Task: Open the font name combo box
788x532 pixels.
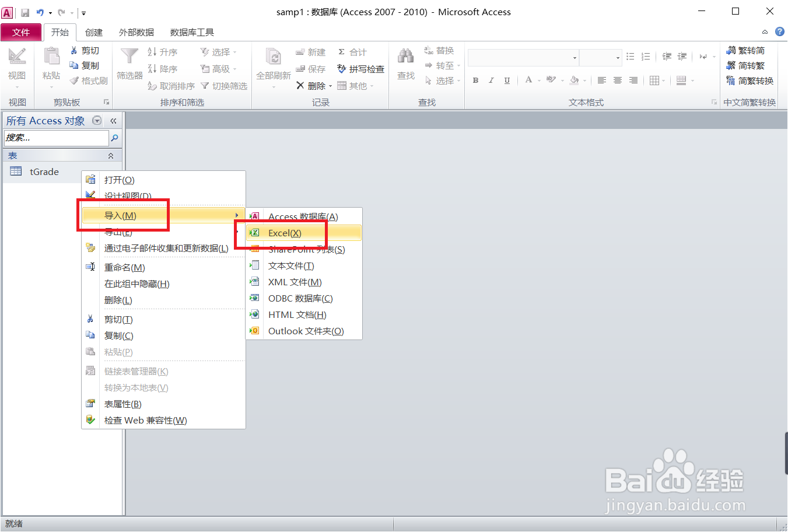Action: pos(575,58)
